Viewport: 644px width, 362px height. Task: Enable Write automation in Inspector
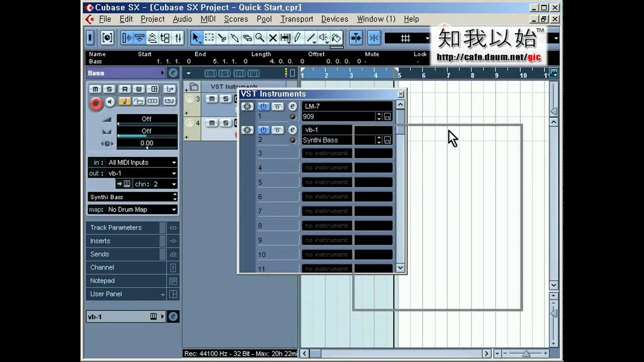[139, 89]
